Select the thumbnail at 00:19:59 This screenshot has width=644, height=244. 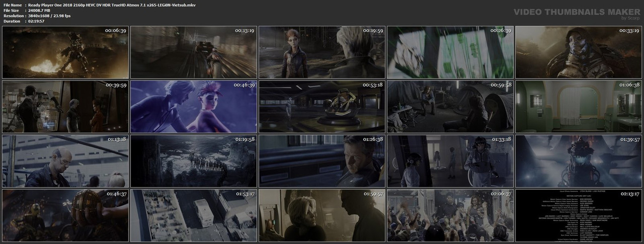(x=322, y=52)
